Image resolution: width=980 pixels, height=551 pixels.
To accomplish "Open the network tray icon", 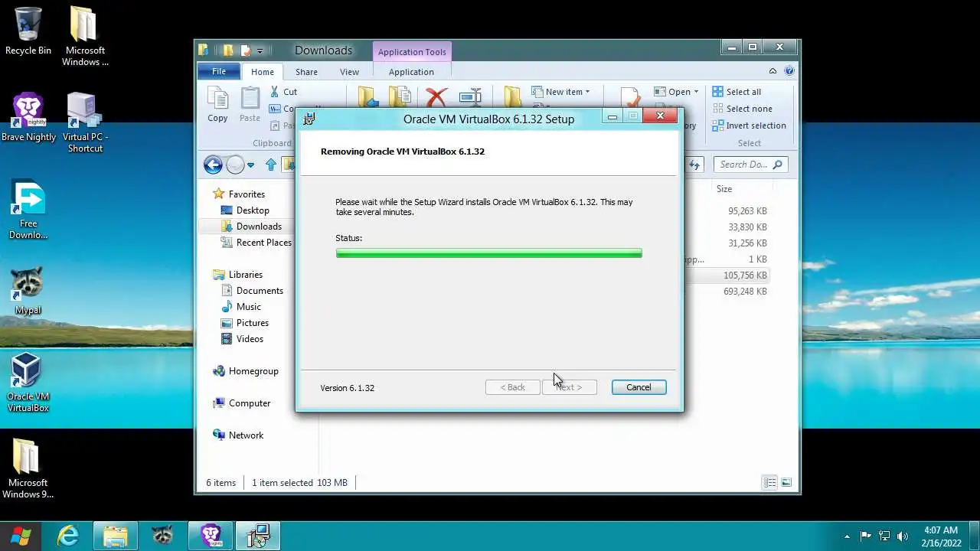I will [884, 536].
